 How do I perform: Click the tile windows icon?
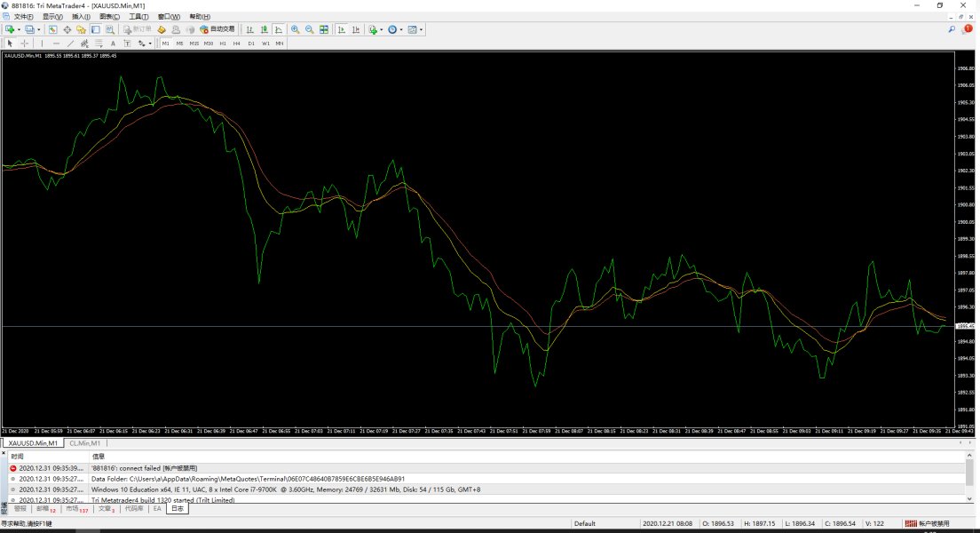click(324, 29)
